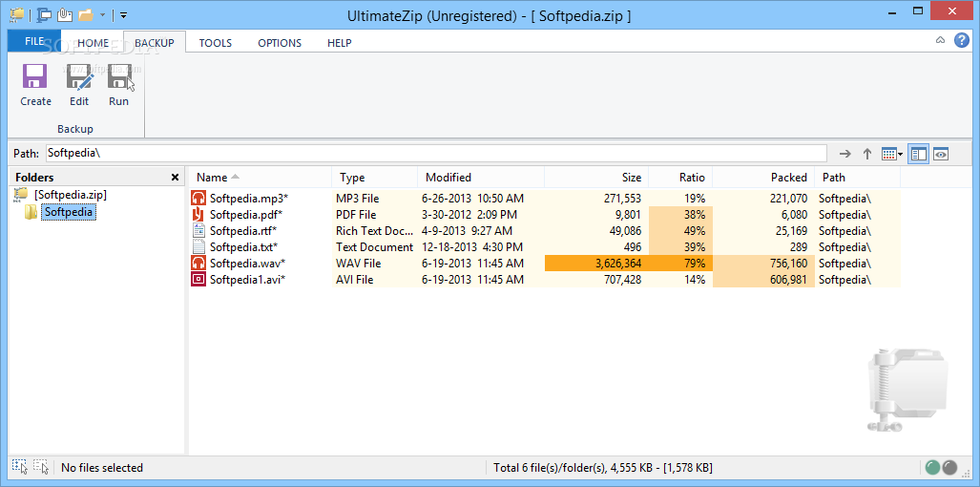Open the dropdown arrow beside the folder icon

point(102,15)
